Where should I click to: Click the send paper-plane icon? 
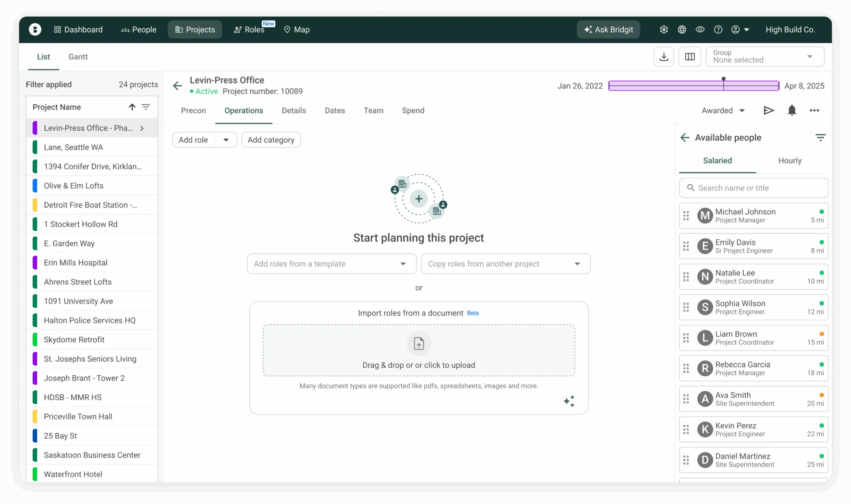(769, 110)
